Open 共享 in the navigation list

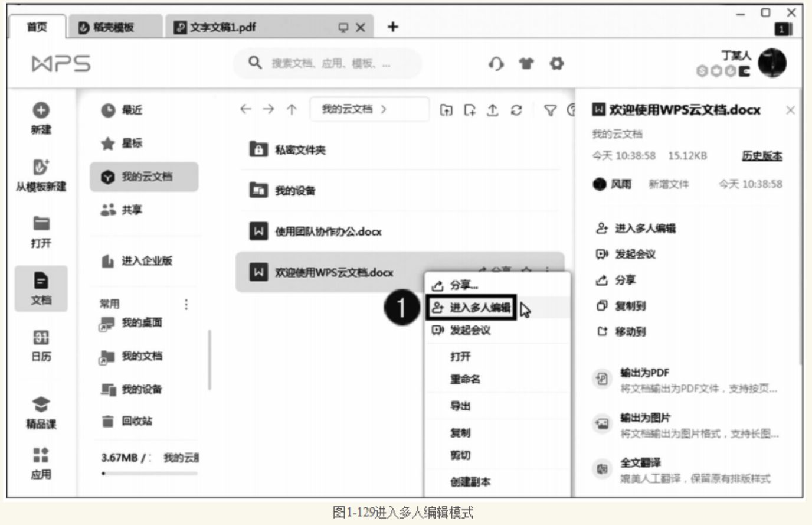(145, 210)
